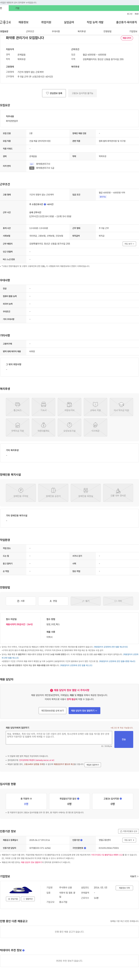Open the 채용정보 menu
This screenshot has width=139, height=980.
[x=23, y=22]
